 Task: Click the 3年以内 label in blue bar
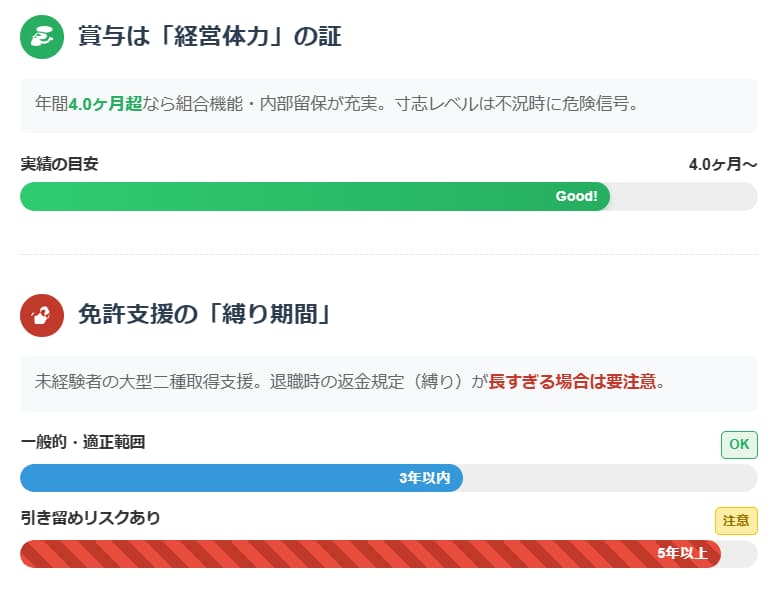tap(424, 478)
